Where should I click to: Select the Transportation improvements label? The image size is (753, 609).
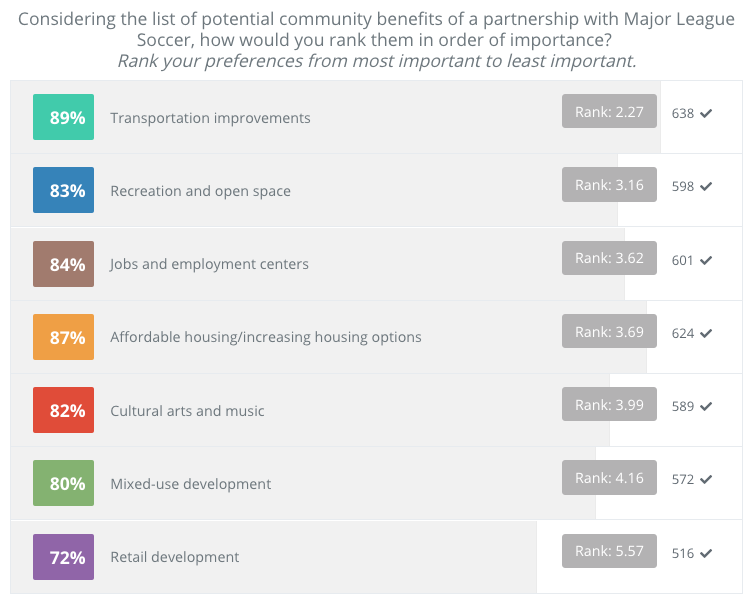click(x=210, y=118)
